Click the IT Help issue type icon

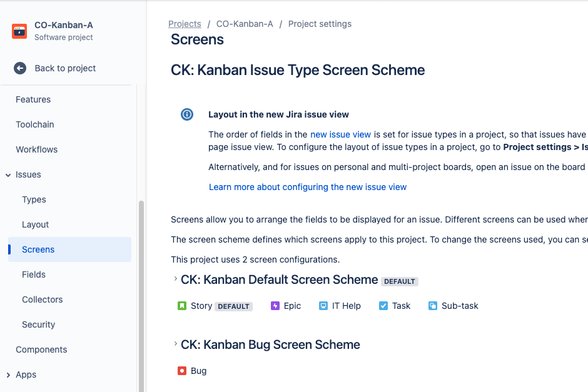[323, 306]
